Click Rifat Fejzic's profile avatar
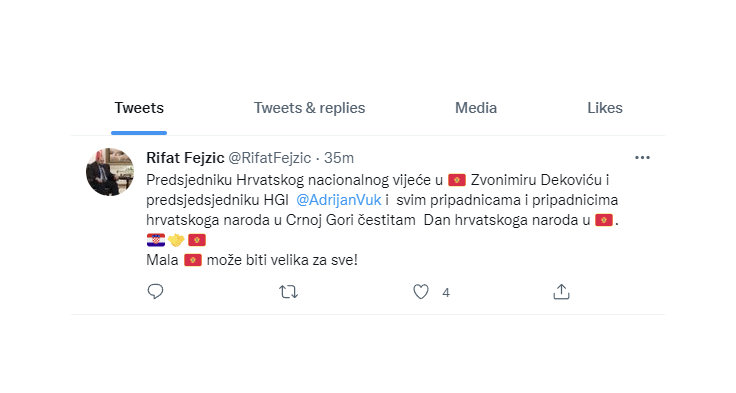This screenshot has height=393, width=736. [110, 172]
